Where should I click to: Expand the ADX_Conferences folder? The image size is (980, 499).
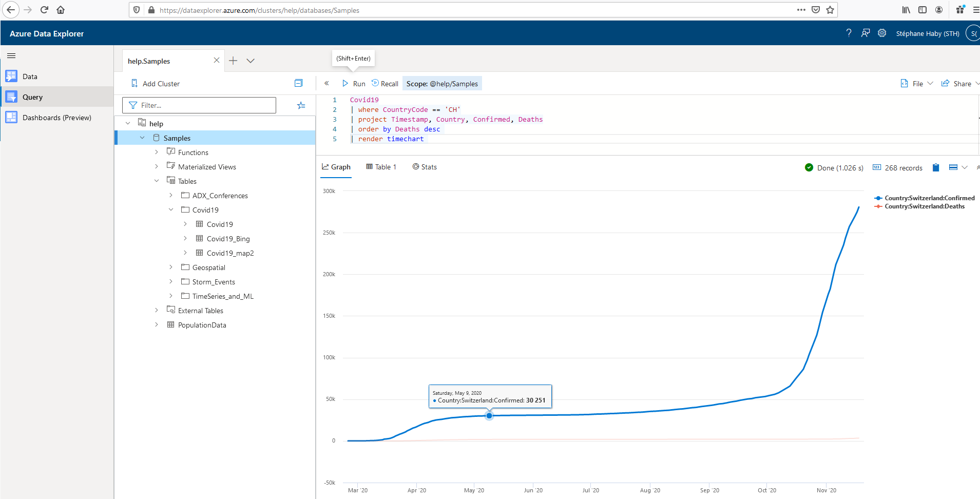tap(171, 195)
